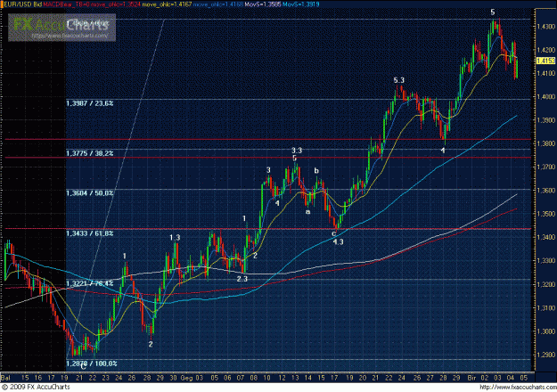Click 1.3700 on the price axis

point(545,167)
